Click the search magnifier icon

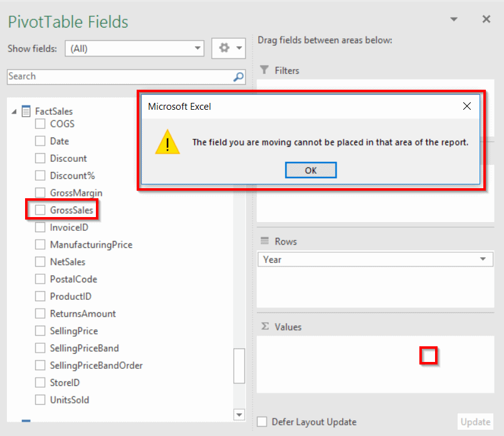(238, 77)
